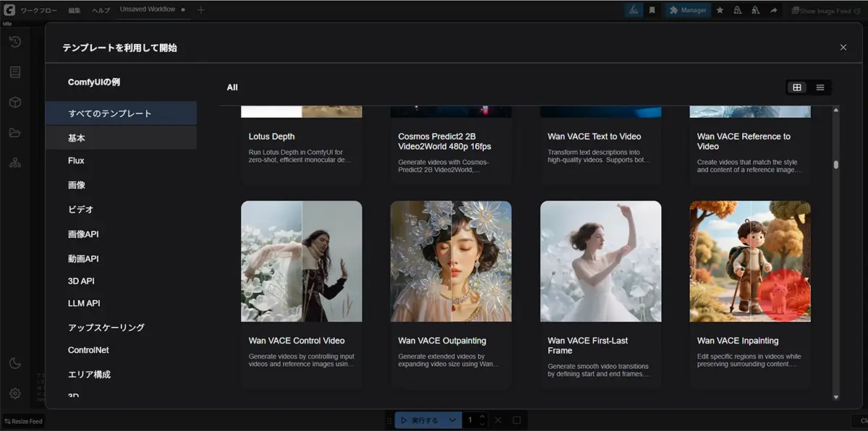868x431 pixels.
Task: Click the Cosmos Predict2 2B Video2World title
Action: pyautogui.click(x=445, y=142)
